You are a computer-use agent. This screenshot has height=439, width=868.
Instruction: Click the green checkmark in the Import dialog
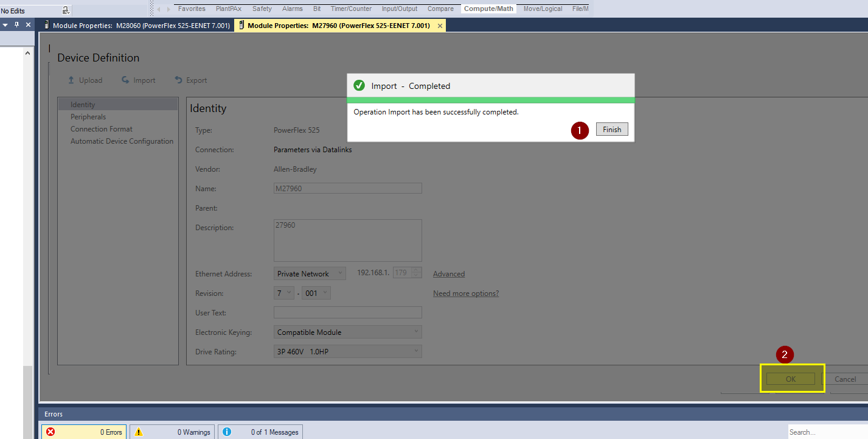[x=359, y=86]
